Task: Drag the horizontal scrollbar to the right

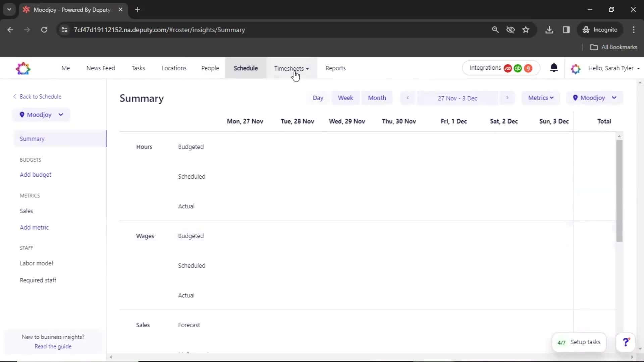Action: coord(632,357)
